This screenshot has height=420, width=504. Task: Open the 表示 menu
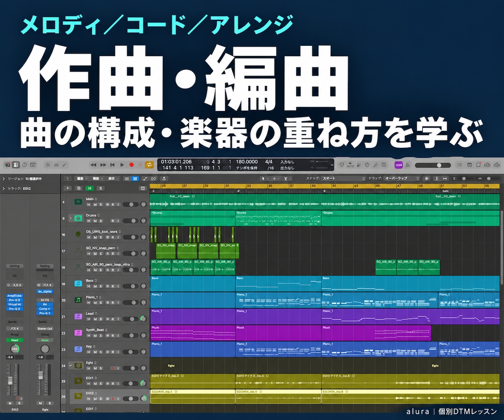click(x=113, y=178)
